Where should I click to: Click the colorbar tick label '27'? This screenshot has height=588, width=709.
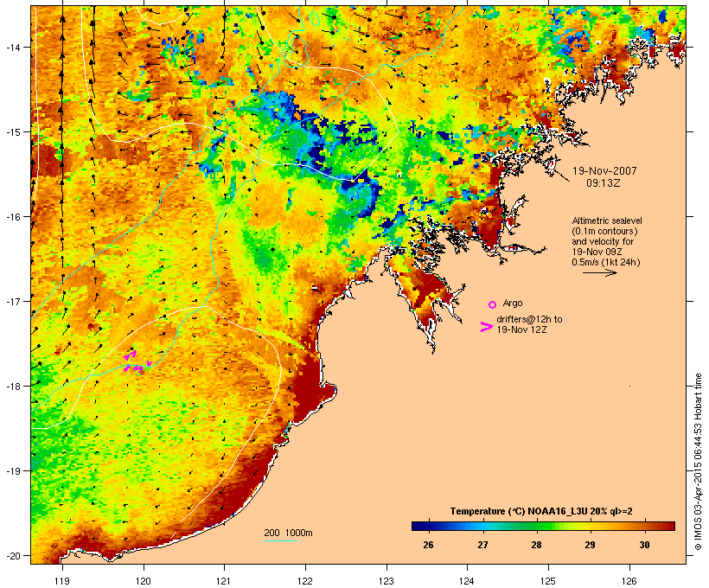(x=482, y=545)
